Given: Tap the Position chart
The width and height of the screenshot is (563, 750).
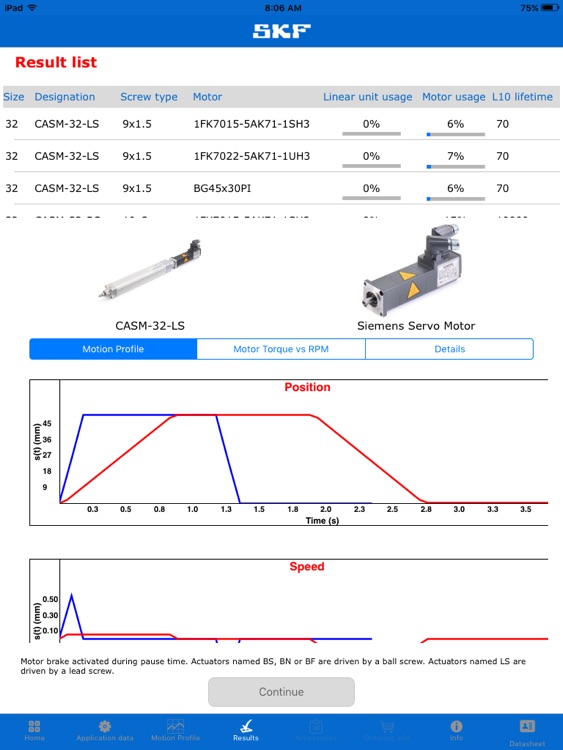Looking at the screenshot, I should coord(289,452).
